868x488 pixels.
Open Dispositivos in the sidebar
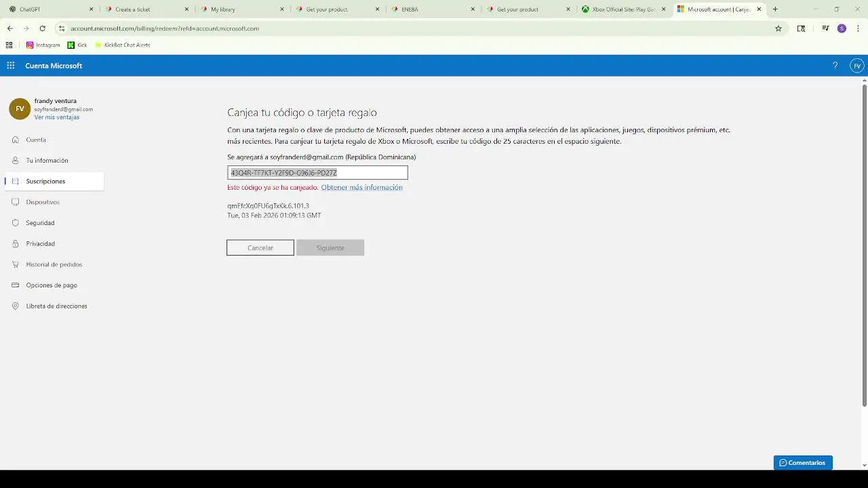[x=54, y=202]
